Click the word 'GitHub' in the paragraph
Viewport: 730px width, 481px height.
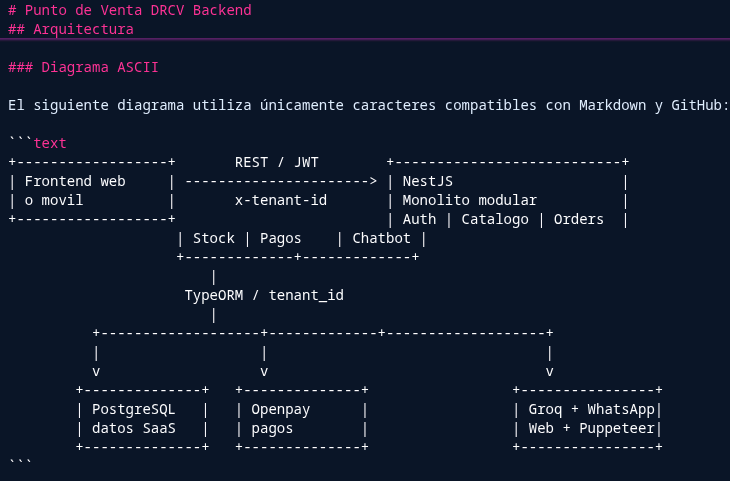point(696,105)
